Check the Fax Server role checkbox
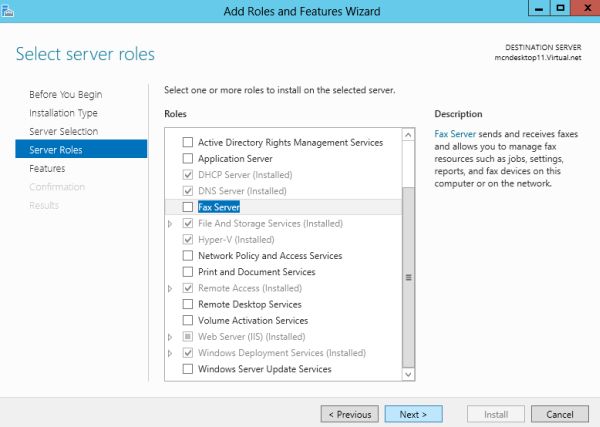The image size is (600, 427). (187, 207)
